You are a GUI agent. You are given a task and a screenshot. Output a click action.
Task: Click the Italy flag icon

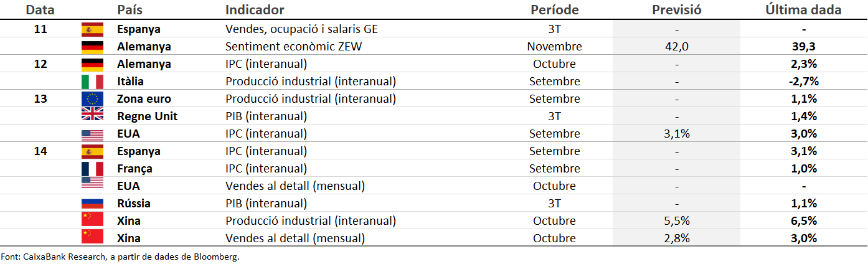(x=92, y=82)
